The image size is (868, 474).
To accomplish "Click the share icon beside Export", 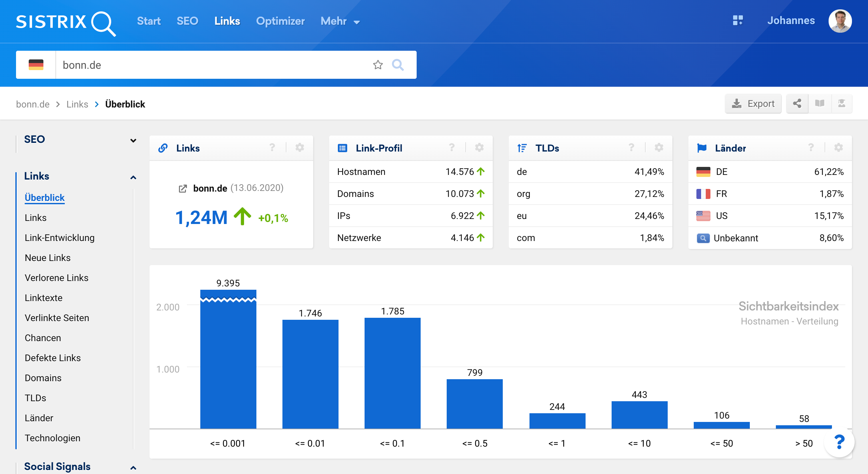I will 797,103.
